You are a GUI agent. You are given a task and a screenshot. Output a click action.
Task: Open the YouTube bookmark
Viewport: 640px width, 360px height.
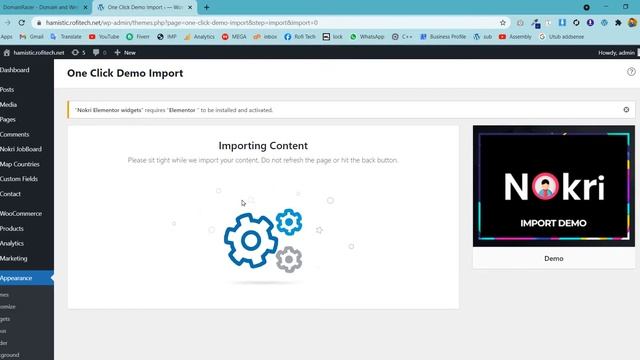[104, 37]
